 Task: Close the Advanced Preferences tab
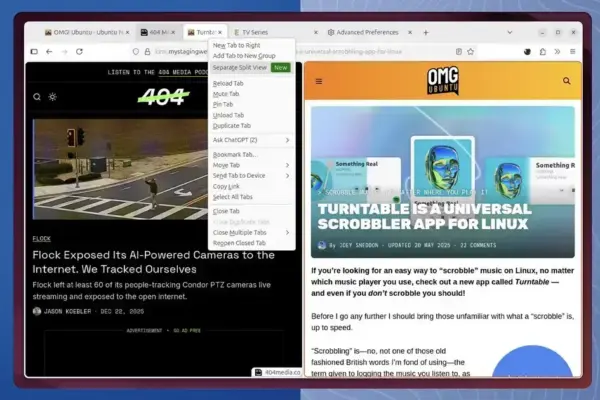click(x=410, y=33)
